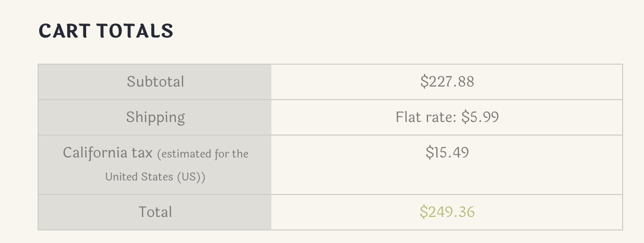Click the word tax after California
This screenshot has height=243, width=644.
(x=142, y=153)
